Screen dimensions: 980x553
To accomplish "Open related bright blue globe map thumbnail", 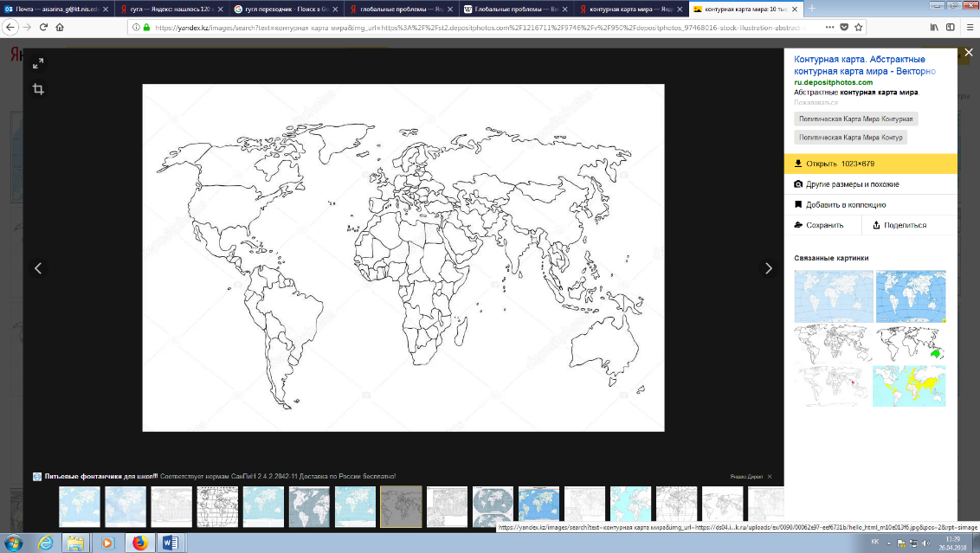I will pyautogui.click(x=911, y=296).
